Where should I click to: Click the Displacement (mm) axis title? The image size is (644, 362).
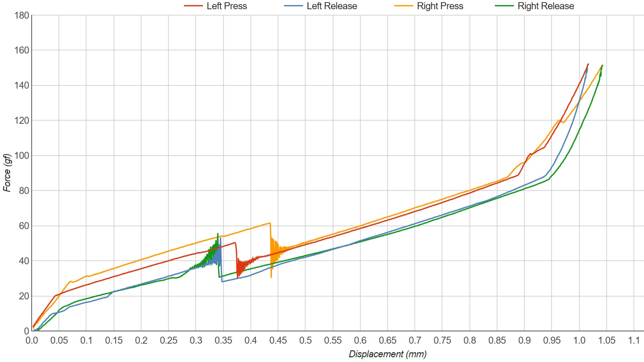click(x=387, y=354)
